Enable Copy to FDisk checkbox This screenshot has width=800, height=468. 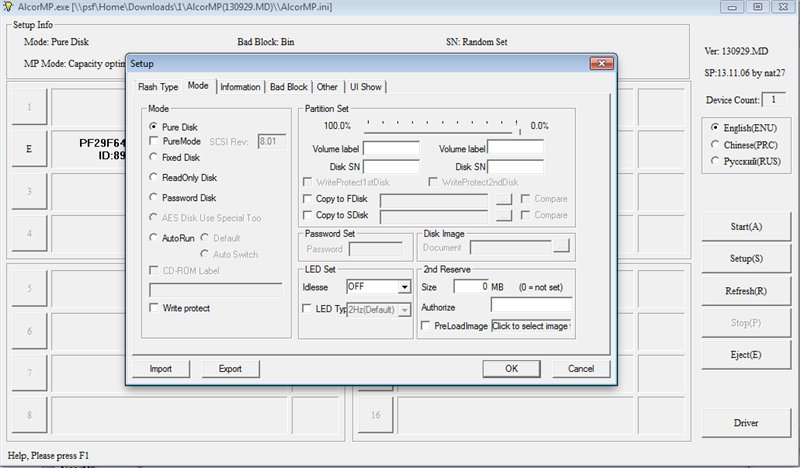[x=307, y=199]
